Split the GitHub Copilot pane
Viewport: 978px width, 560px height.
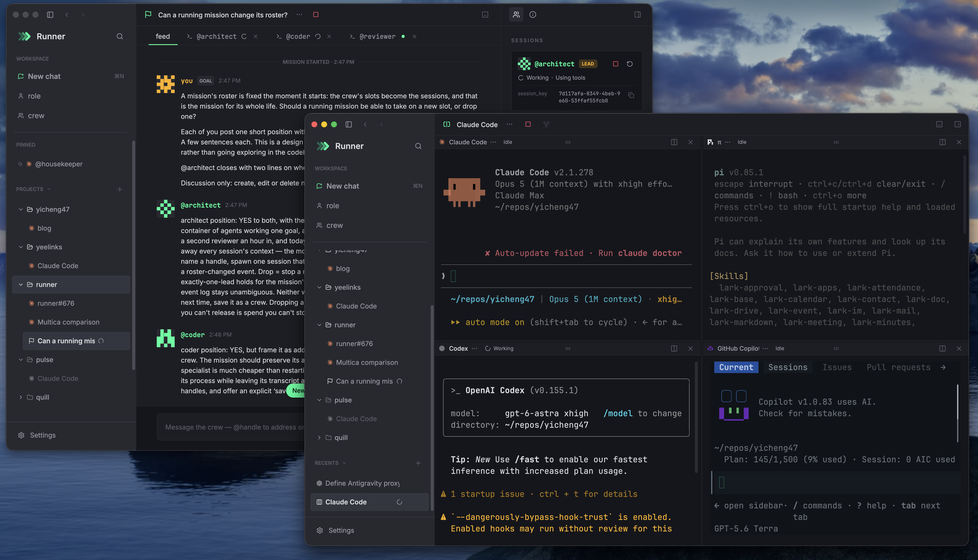[x=942, y=348]
